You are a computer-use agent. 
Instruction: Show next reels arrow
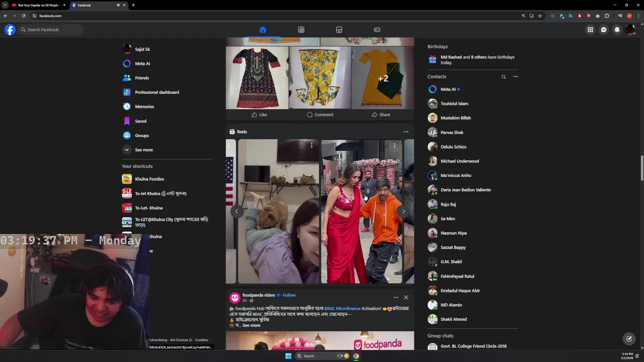click(x=403, y=211)
